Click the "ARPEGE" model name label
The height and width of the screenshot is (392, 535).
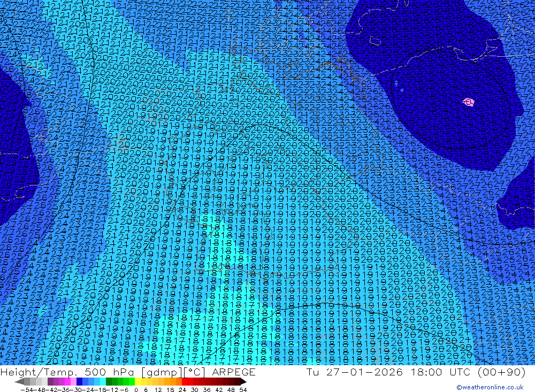click(233, 372)
